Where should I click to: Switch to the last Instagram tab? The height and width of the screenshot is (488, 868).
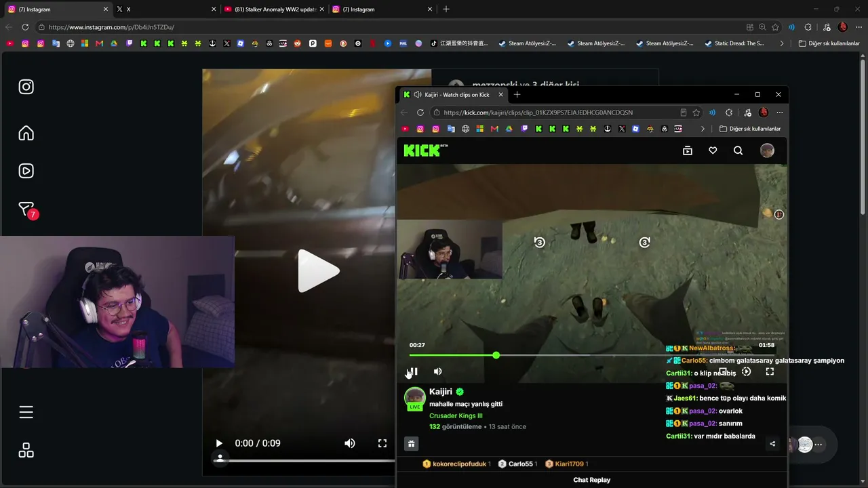(381, 9)
